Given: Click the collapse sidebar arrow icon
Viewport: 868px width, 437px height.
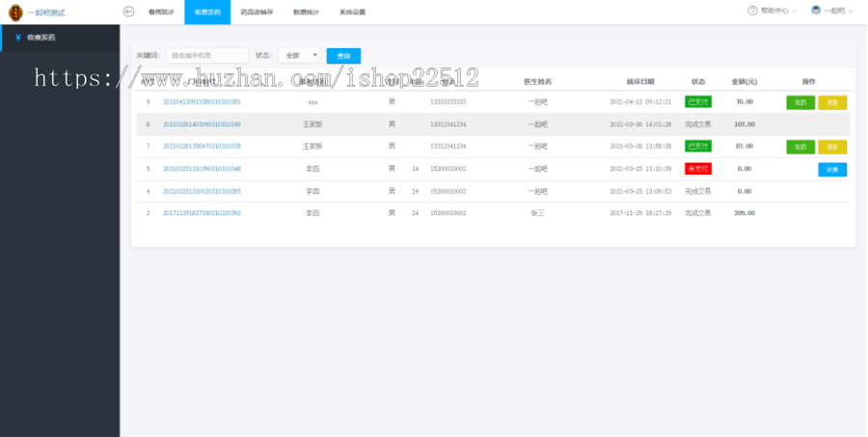Looking at the screenshot, I should pyautogui.click(x=128, y=12).
